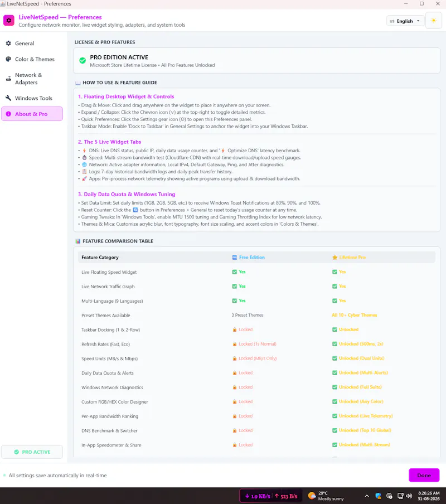Click the taskbar upload speed 523 B/s readout

coord(286,496)
